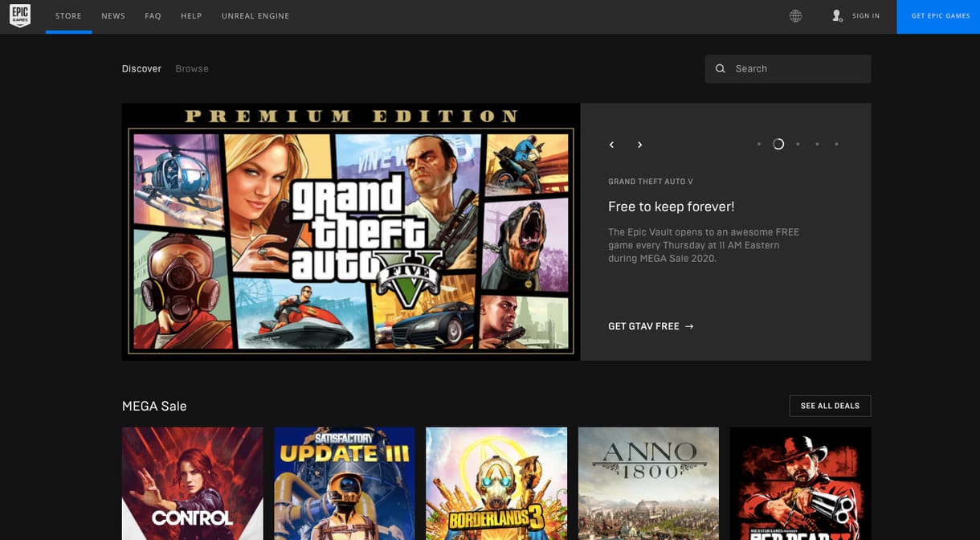The width and height of the screenshot is (980, 540).
Task: Click the Epic Games logo
Action: [x=20, y=16]
